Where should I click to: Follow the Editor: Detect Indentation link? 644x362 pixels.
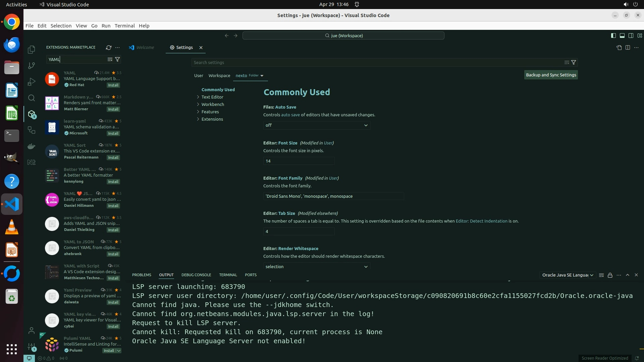coord(481,221)
